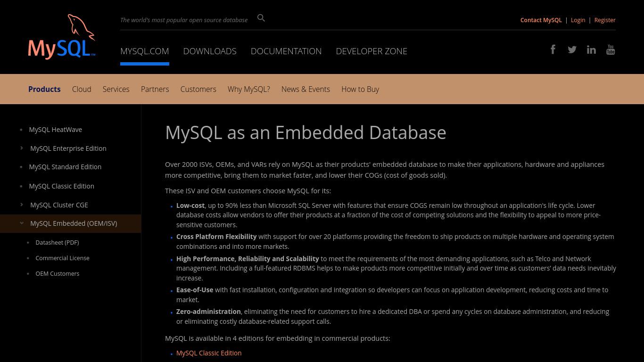644x362 pixels.
Task: Click 'High Performance, Reliability and Scalability' text
Action: click(x=248, y=258)
